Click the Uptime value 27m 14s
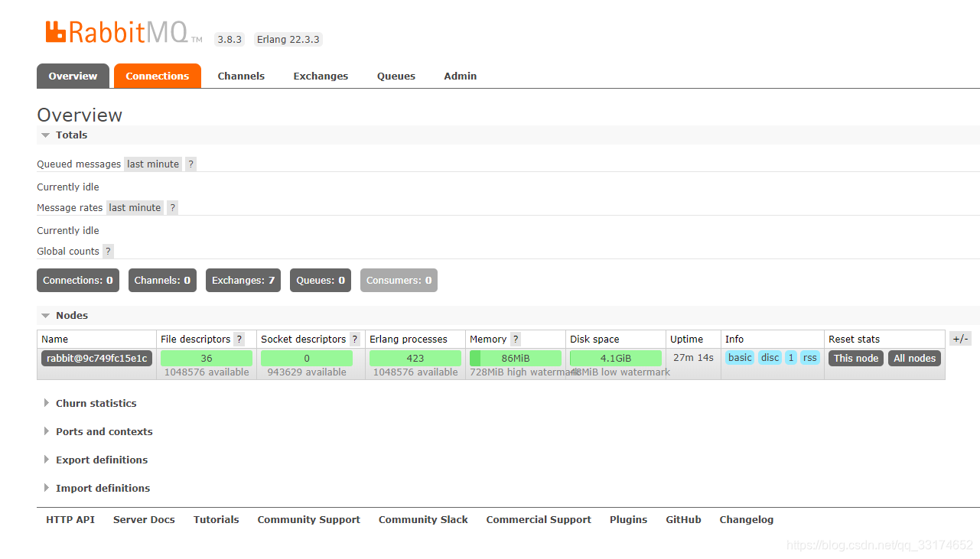Viewport: 980px width, 559px height. (x=693, y=357)
